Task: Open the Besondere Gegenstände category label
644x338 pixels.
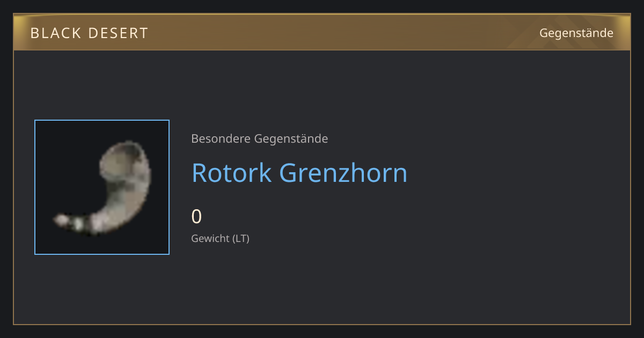Action: pos(260,139)
